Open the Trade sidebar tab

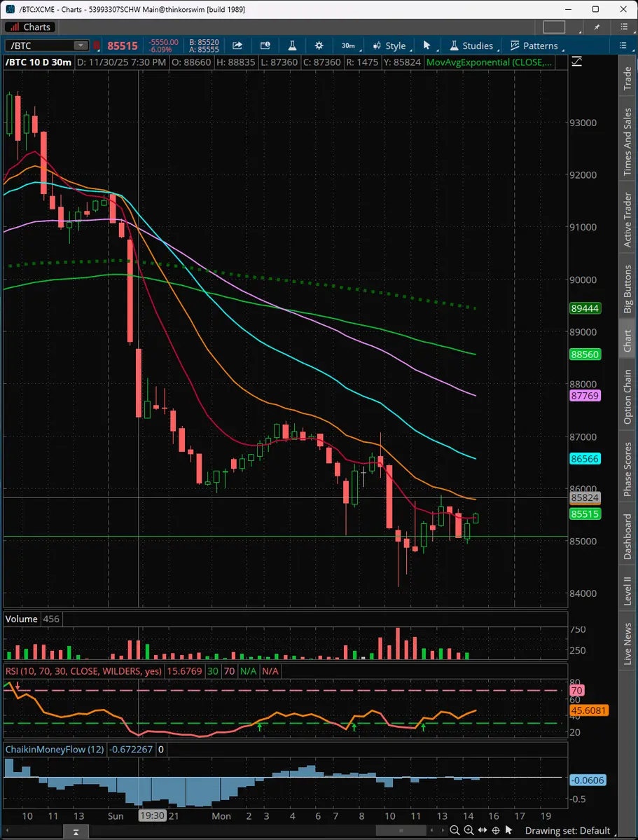(627, 78)
